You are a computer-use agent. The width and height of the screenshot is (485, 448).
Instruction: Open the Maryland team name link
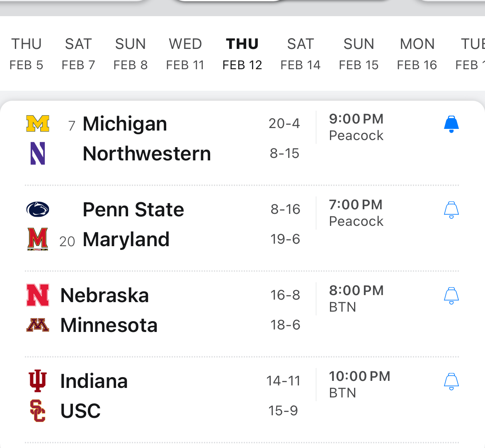(126, 240)
